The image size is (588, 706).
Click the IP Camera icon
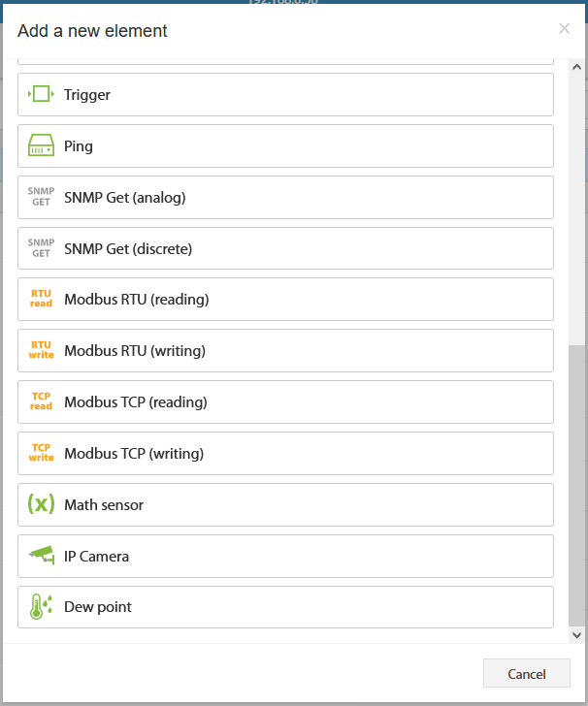[x=41, y=555]
